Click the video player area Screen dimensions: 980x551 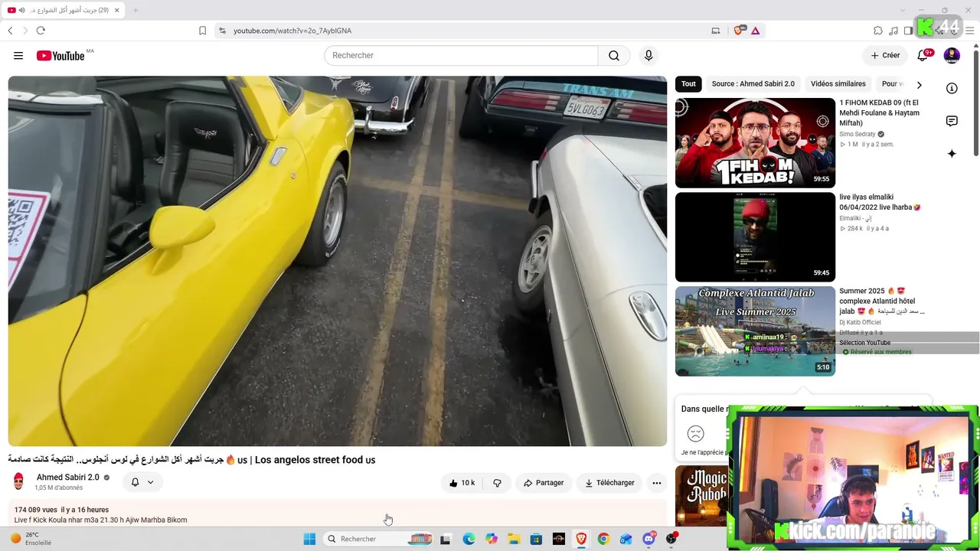(x=338, y=261)
